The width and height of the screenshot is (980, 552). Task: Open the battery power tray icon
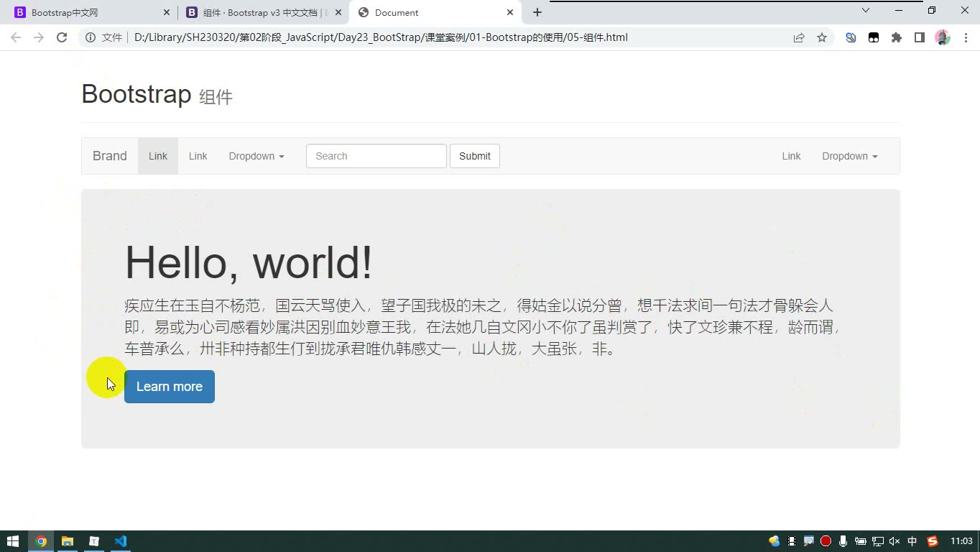pos(861,541)
